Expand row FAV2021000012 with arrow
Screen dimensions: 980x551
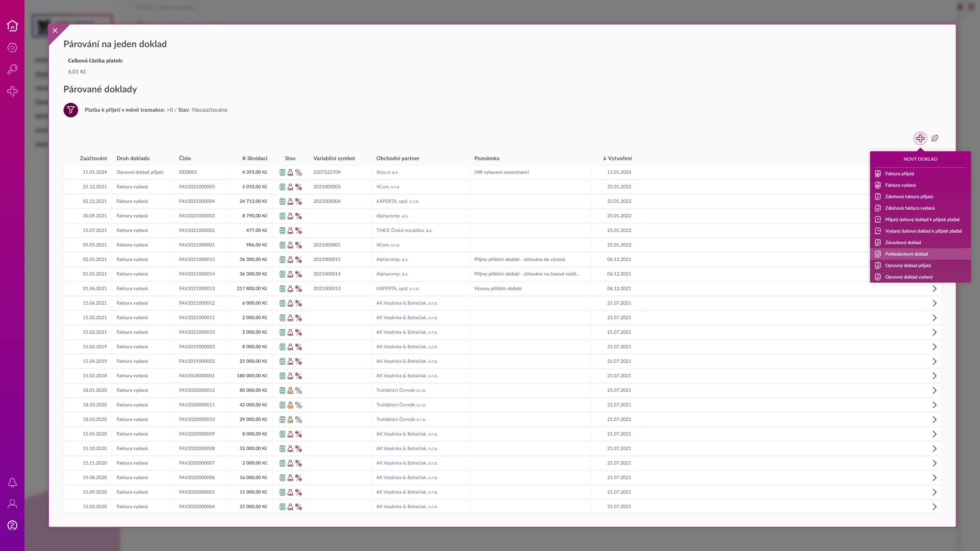[x=934, y=303]
